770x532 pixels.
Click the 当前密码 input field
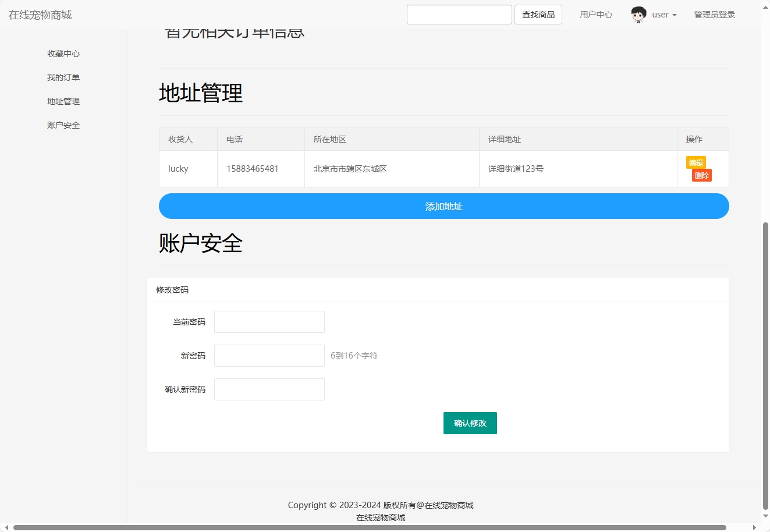[x=269, y=321]
